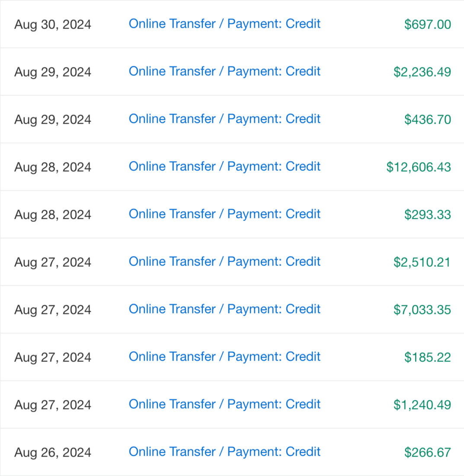Open the Online Transfer link beside $697.00
Screen dimensions: 464x476
coord(224,24)
